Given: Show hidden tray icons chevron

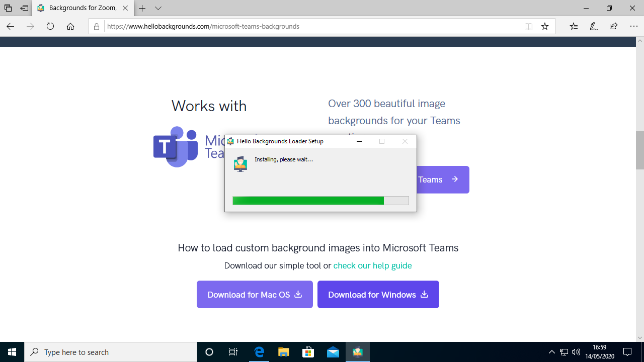Looking at the screenshot, I should 551,352.
